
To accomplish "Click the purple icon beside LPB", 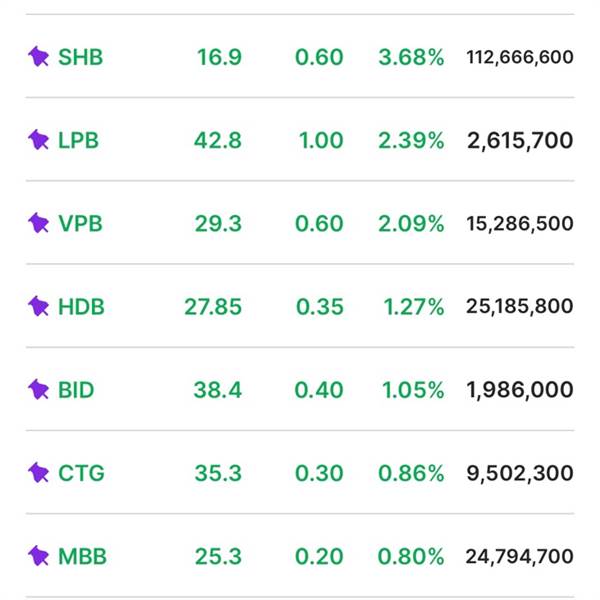I will coord(38,140).
